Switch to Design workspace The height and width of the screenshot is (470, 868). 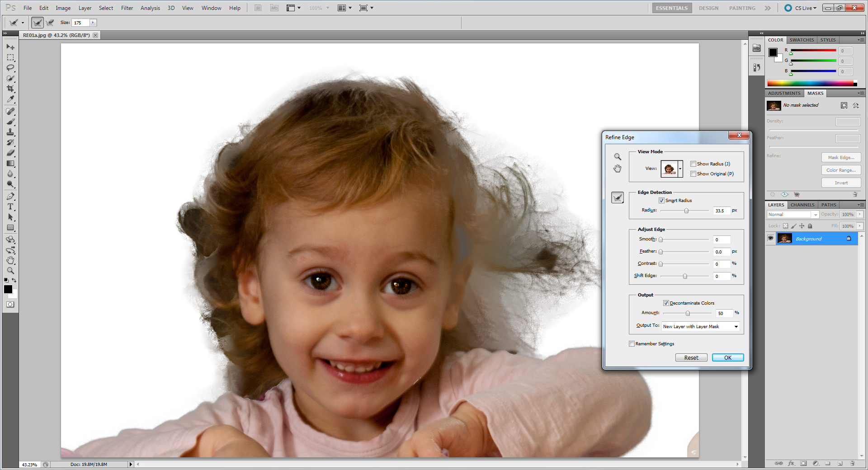pos(708,8)
